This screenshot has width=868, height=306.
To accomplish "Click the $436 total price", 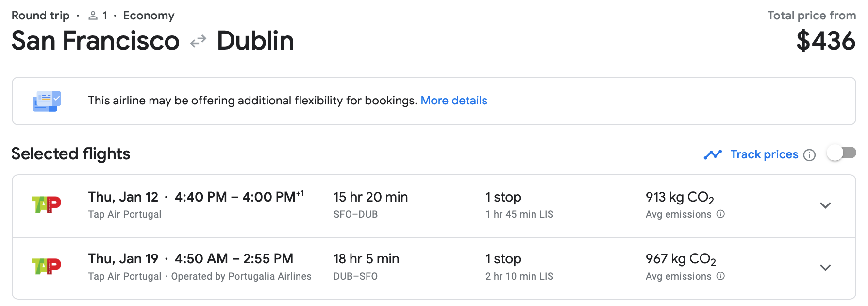I will pyautogui.click(x=825, y=41).
